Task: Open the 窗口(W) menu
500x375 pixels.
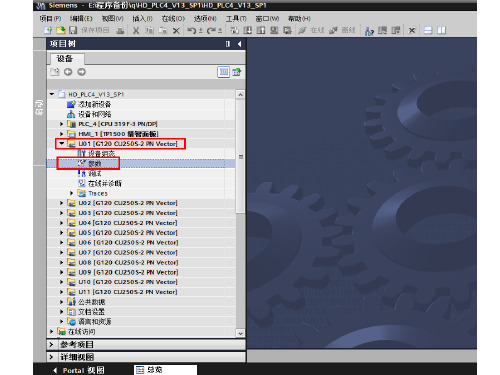Action: pyautogui.click(x=267, y=19)
